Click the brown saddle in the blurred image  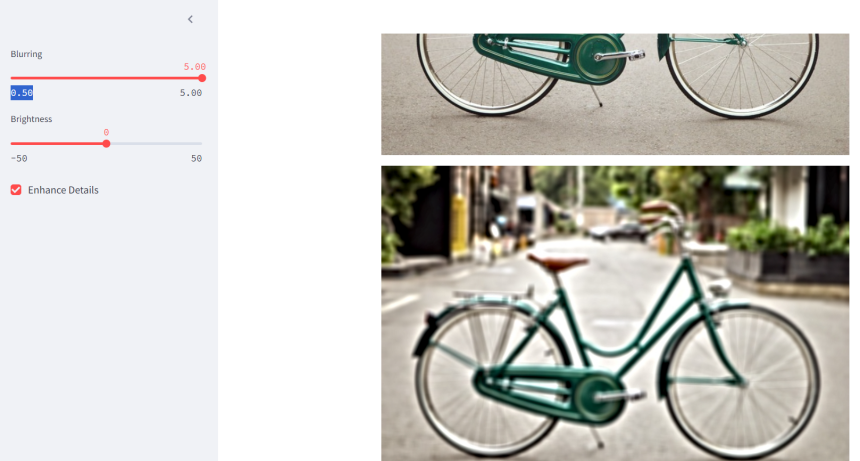[557, 262]
